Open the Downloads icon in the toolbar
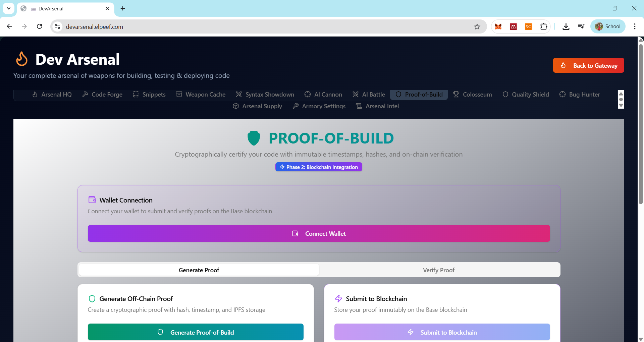This screenshot has width=644, height=342. coord(566,26)
